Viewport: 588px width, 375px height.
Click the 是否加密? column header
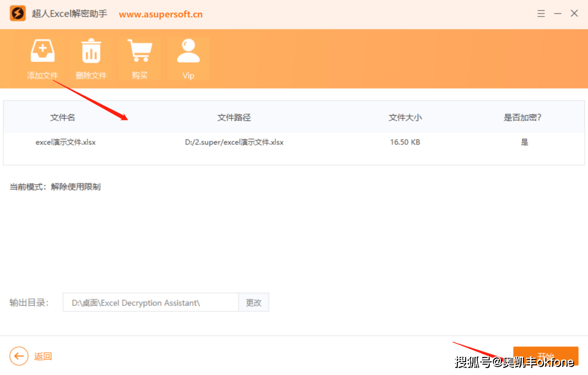coord(523,118)
